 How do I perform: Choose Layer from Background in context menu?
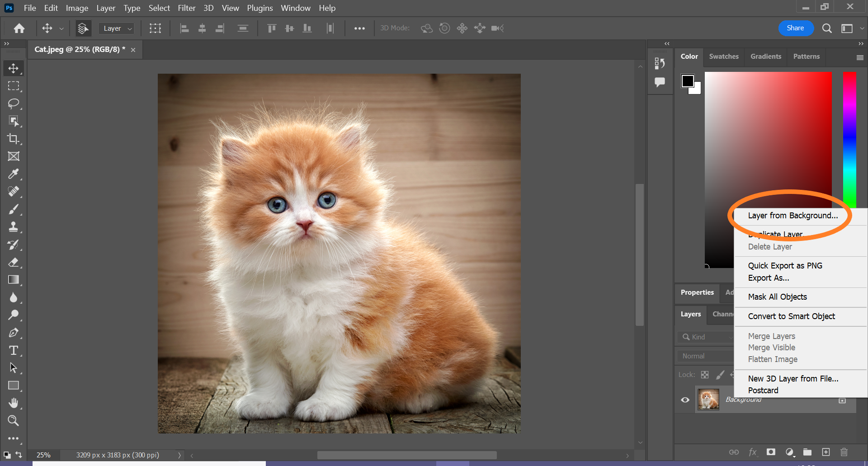coord(793,216)
